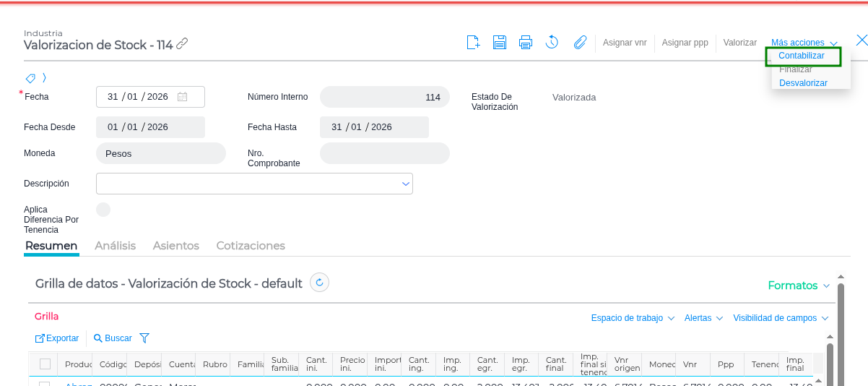Screen dimensions: 868x386
Task: Click the new document icon
Action: point(473,43)
